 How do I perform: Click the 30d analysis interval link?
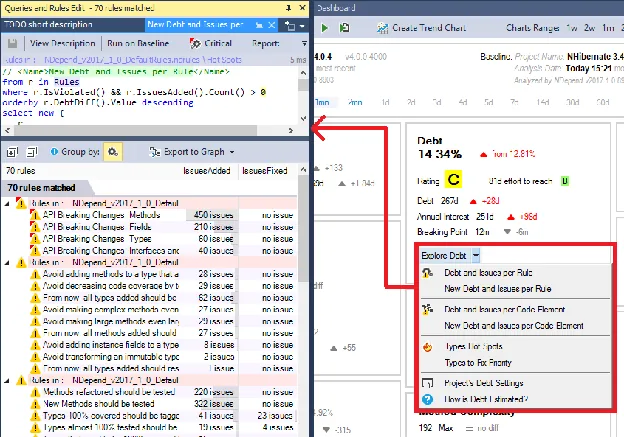[573, 102]
